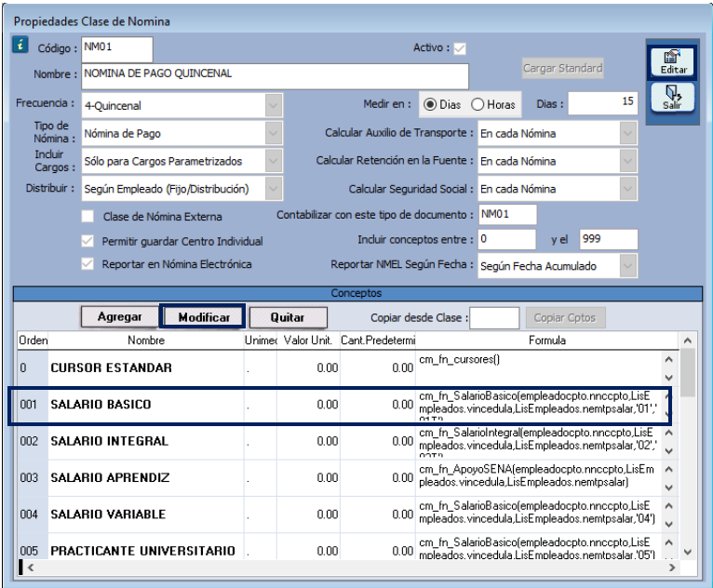713x588 pixels.
Task: Click formula scroll-down arrow in CURSOR ESTANDAR row
Action: tap(668, 377)
